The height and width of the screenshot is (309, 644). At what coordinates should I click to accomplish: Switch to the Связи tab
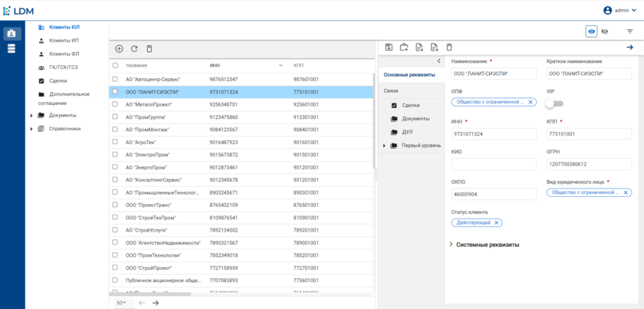click(x=391, y=90)
